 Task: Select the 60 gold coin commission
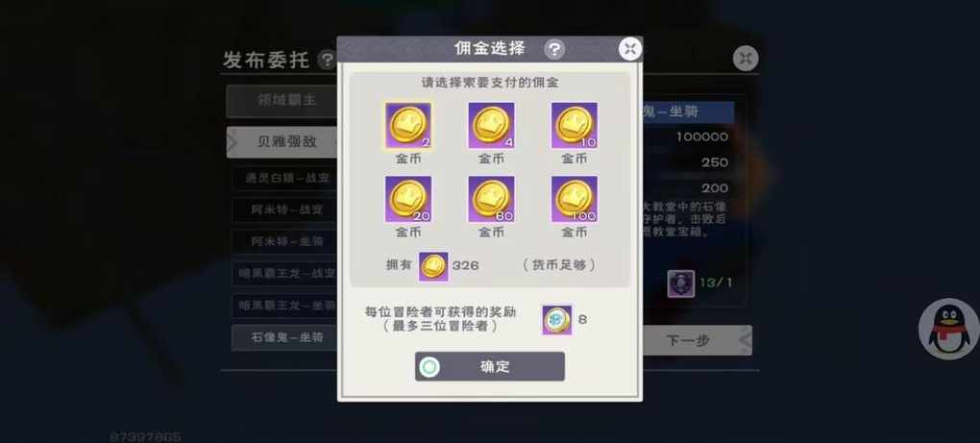coord(491,199)
